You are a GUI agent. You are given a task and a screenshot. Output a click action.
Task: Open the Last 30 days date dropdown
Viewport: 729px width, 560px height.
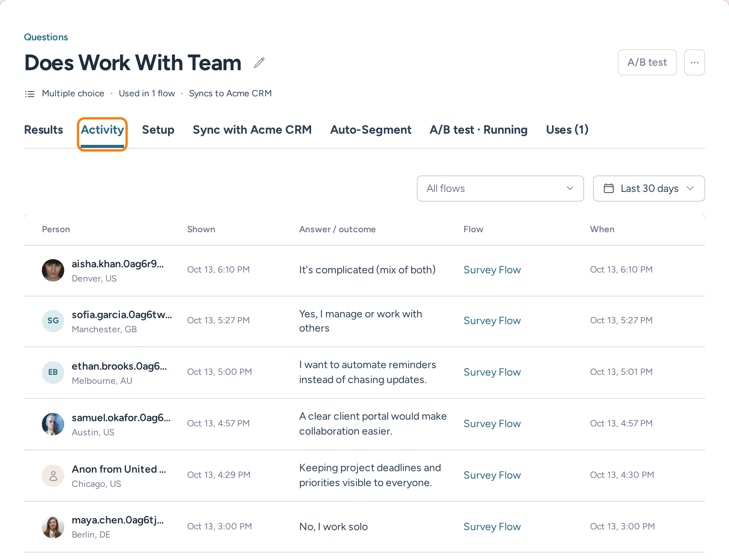click(649, 189)
